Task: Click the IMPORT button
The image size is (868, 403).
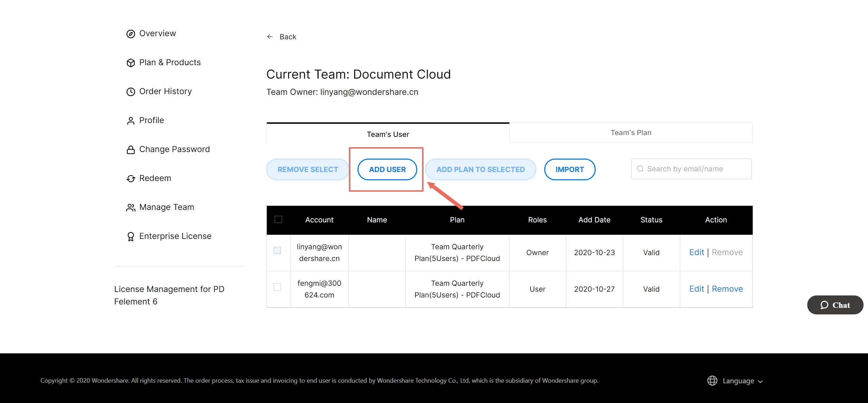Action: tap(569, 169)
